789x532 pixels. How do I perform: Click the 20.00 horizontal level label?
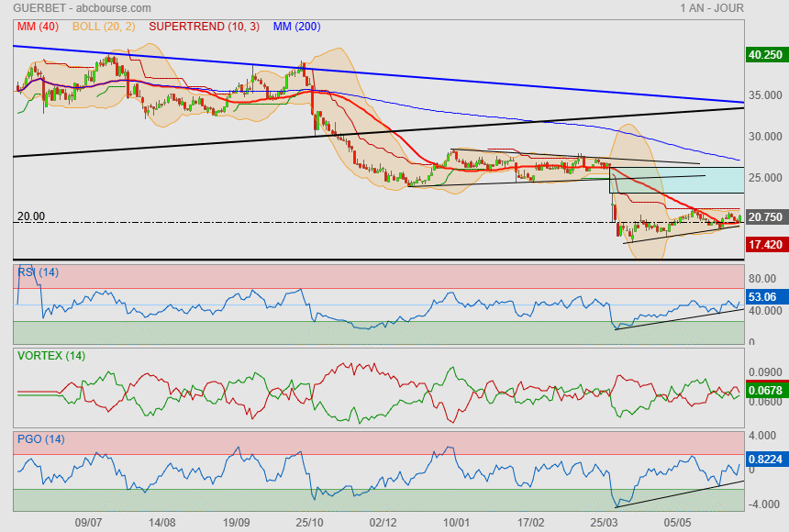[30, 216]
